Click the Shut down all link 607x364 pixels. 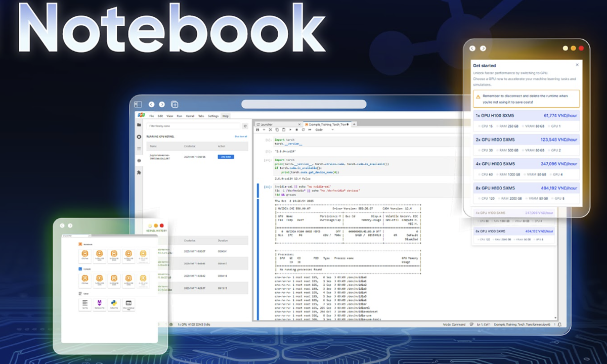[x=241, y=136]
